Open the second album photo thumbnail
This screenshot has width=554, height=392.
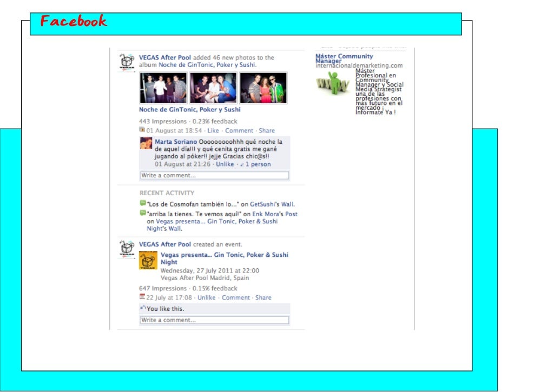213,88
